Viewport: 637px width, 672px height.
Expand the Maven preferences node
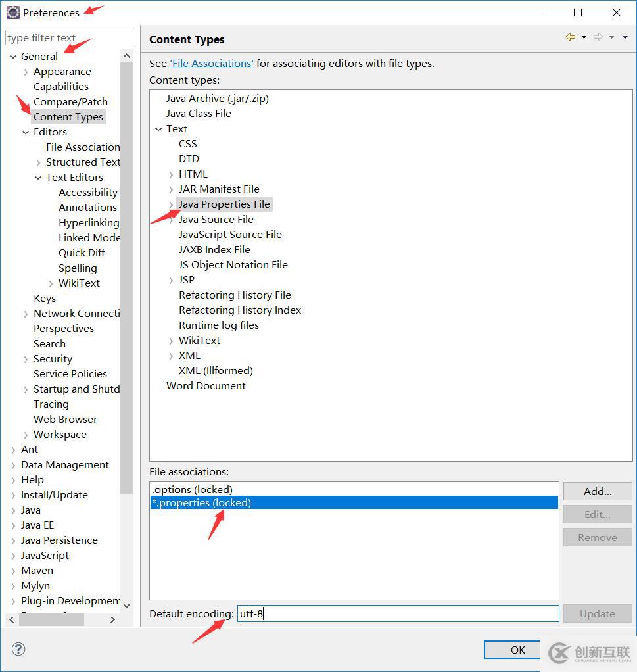pos(13,571)
